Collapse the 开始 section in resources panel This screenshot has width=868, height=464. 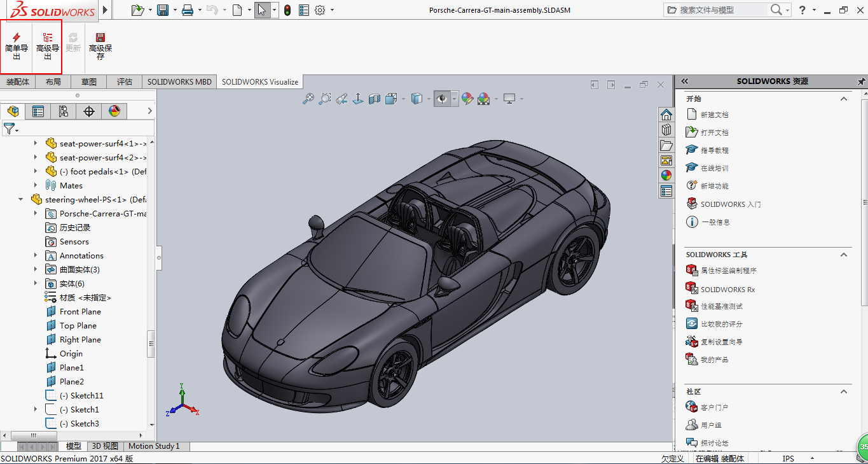click(x=844, y=99)
